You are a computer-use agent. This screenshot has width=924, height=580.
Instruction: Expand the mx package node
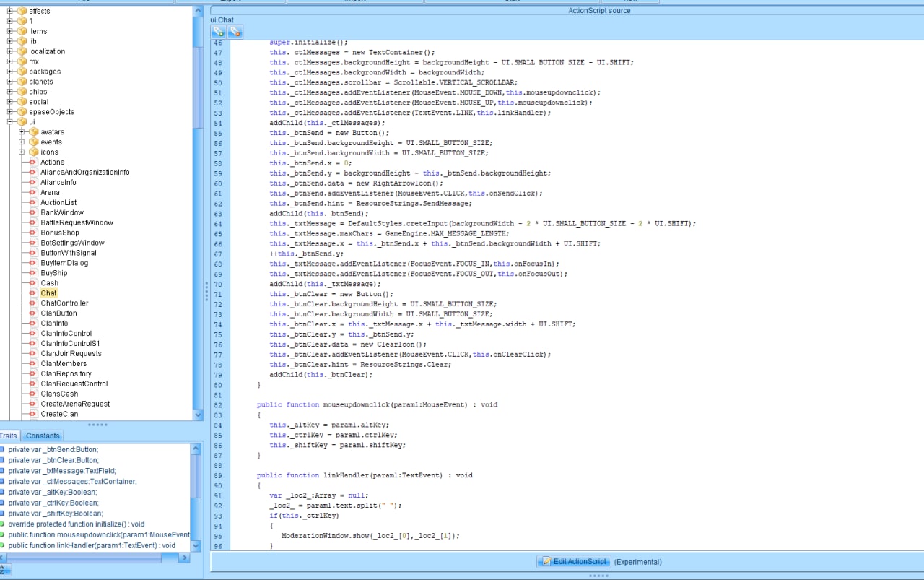tap(10, 61)
